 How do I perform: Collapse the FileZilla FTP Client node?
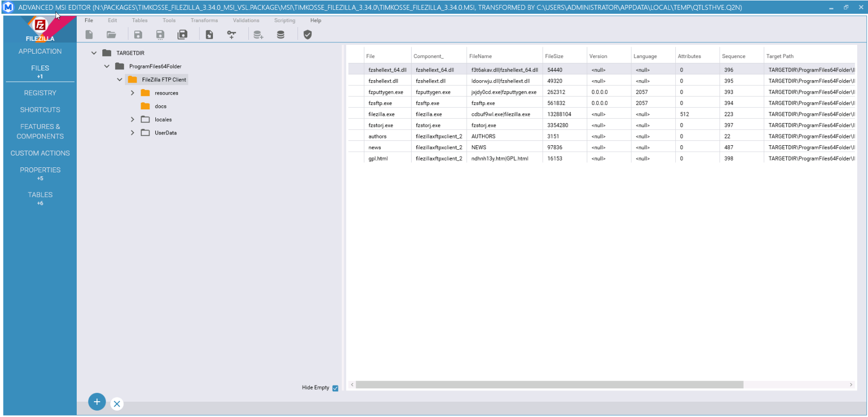(120, 80)
